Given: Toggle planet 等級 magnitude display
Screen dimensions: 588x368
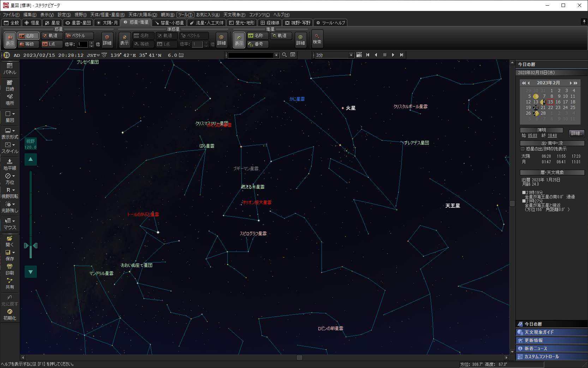Looking at the screenshot, I should pos(28,44).
